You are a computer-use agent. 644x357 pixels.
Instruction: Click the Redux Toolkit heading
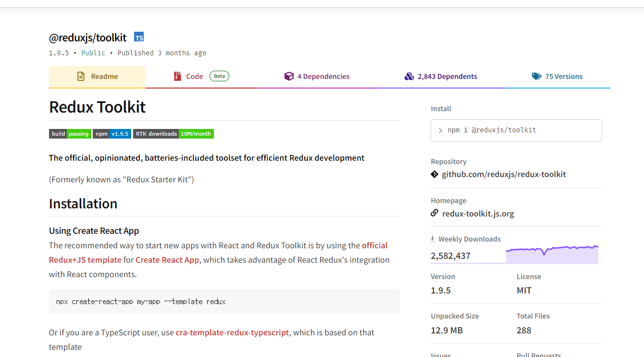(x=97, y=107)
